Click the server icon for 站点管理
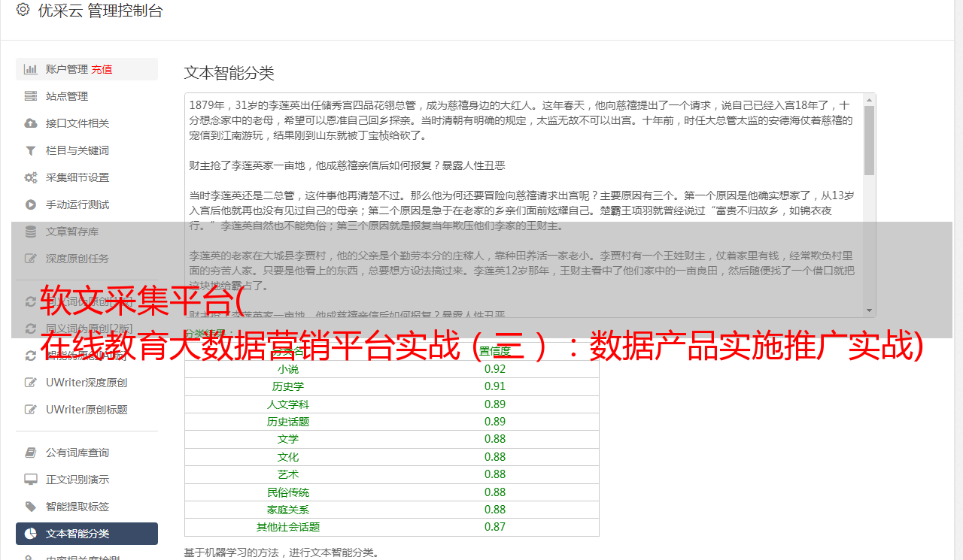The height and width of the screenshot is (560, 963). tap(31, 96)
